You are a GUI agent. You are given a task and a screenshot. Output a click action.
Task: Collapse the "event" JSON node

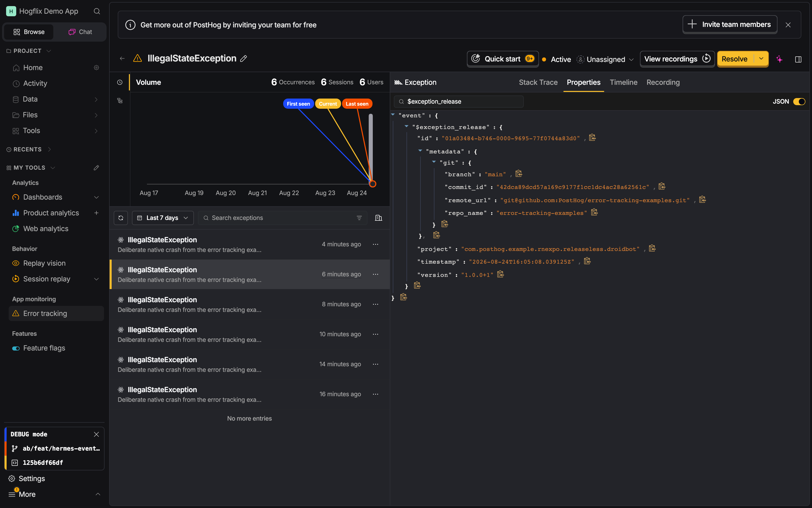(393, 115)
